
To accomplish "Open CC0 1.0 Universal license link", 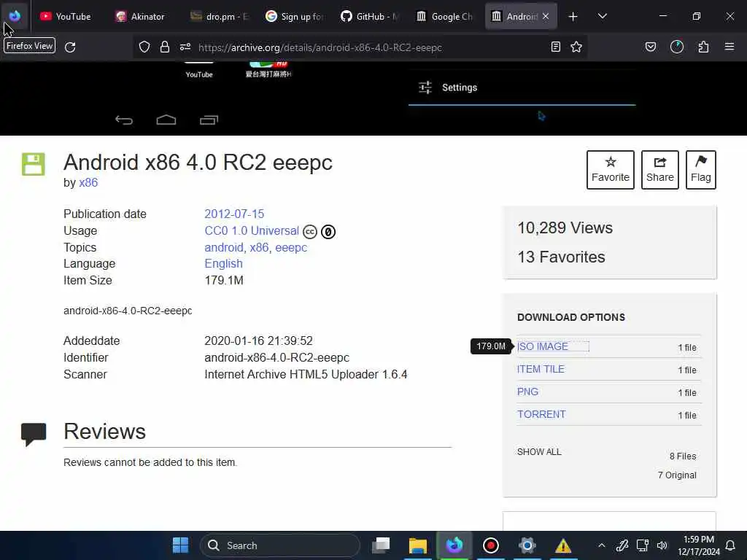I will tap(252, 231).
